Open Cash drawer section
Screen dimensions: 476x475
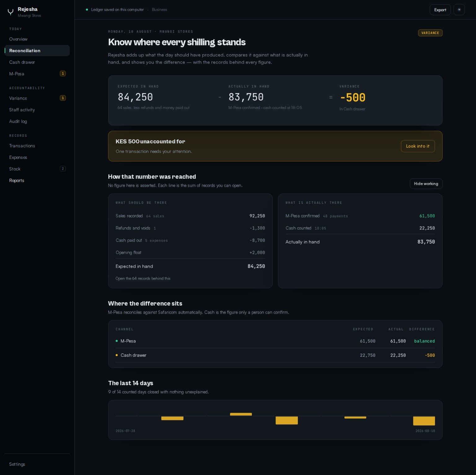[37, 62]
